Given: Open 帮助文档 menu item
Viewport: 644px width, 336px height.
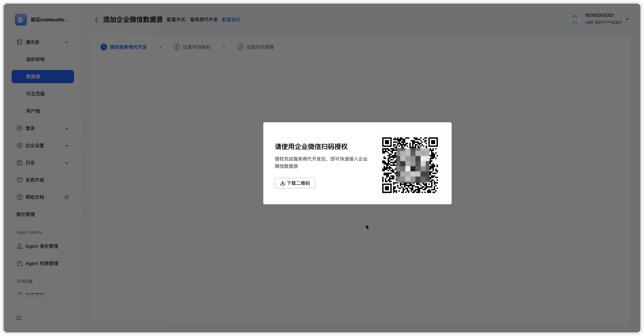Looking at the screenshot, I should point(43,197).
